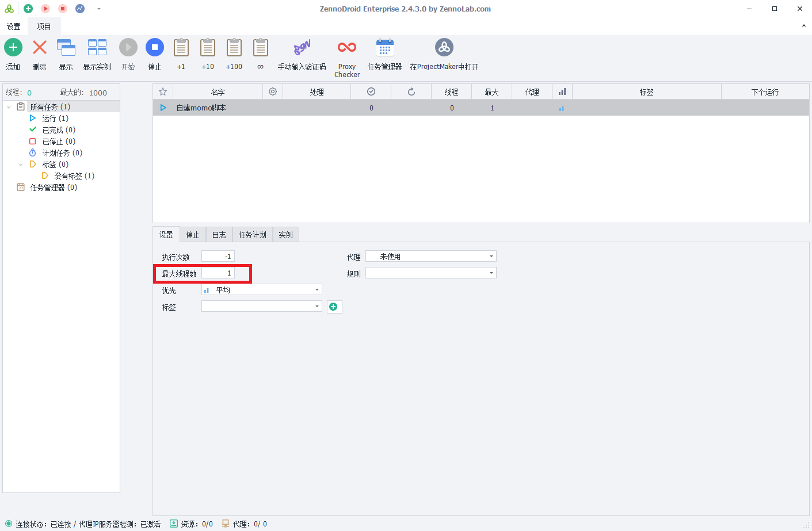Click the 显示 (Show) window icon
The image size is (812, 531).
[x=66, y=47]
